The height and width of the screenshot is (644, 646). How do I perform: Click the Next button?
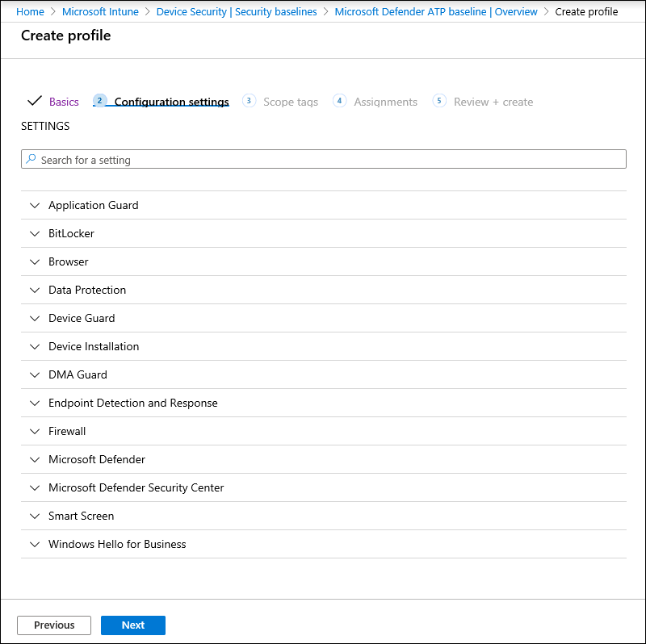pyautogui.click(x=133, y=625)
